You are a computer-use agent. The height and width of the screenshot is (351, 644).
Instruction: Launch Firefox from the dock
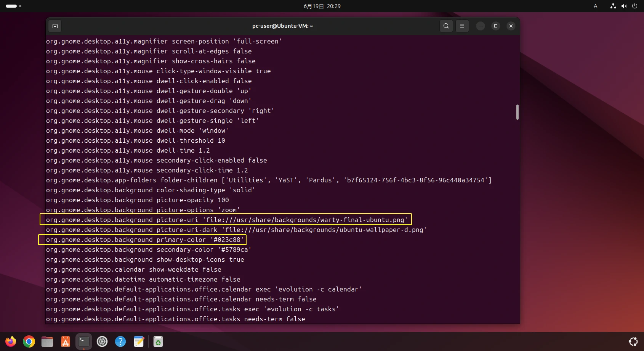pos(11,341)
